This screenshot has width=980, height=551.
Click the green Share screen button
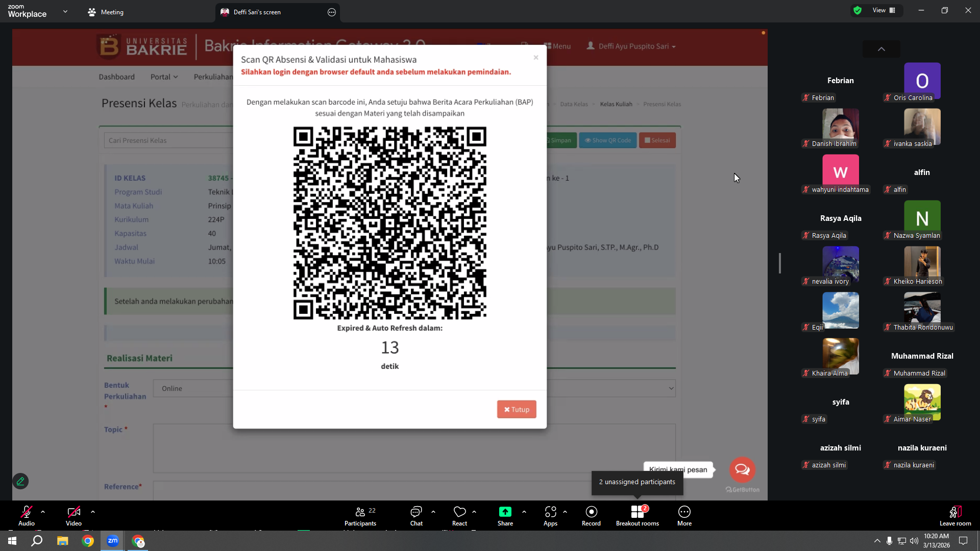pos(505,515)
